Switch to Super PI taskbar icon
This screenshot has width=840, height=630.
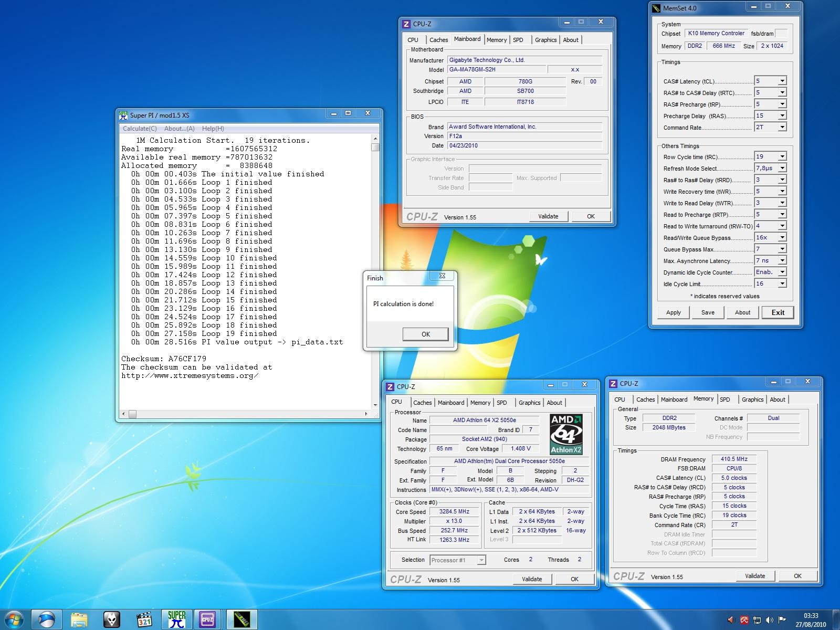click(177, 619)
